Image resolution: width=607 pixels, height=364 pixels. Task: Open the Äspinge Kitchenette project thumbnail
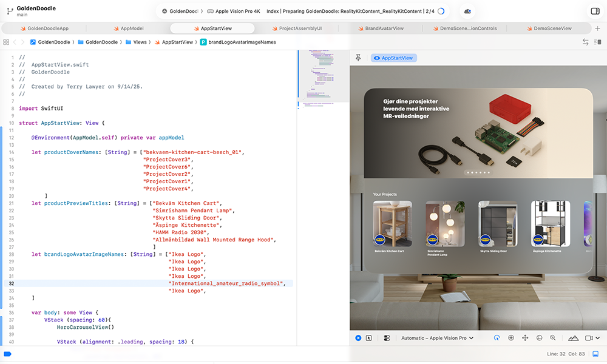tap(551, 224)
